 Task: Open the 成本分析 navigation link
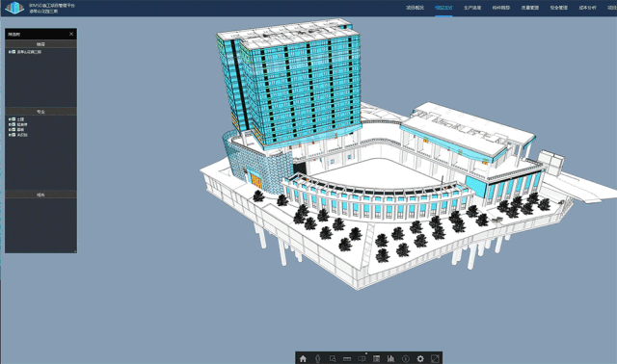[587, 8]
